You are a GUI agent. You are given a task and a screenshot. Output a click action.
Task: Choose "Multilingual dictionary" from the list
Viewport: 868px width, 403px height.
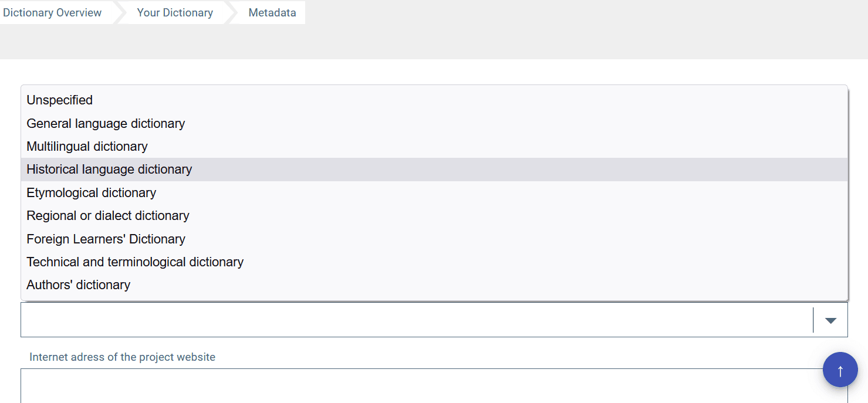[x=87, y=146]
